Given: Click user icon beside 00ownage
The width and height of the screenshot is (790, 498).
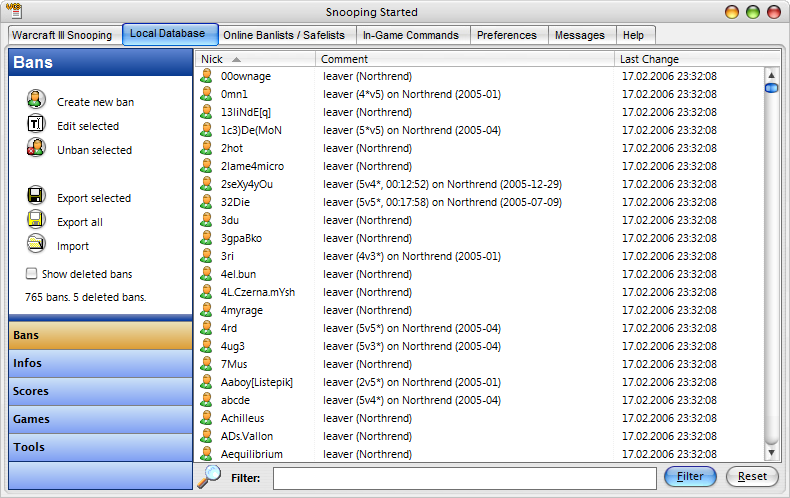Looking at the screenshot, I should coord(206,76).
